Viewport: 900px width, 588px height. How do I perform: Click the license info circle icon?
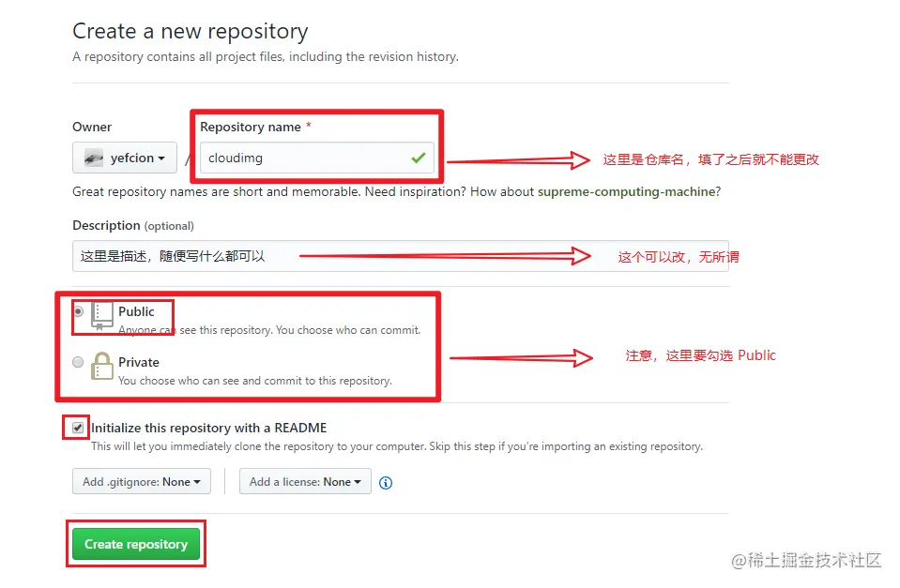[x=386, y=483]
